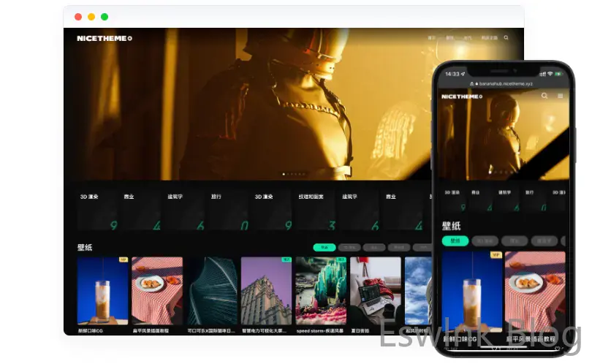The width and height of the screenshot is (592, 364).
Task: Open the red checkered tablecloth thumbnail on desktop
Action: click(156, 290)
